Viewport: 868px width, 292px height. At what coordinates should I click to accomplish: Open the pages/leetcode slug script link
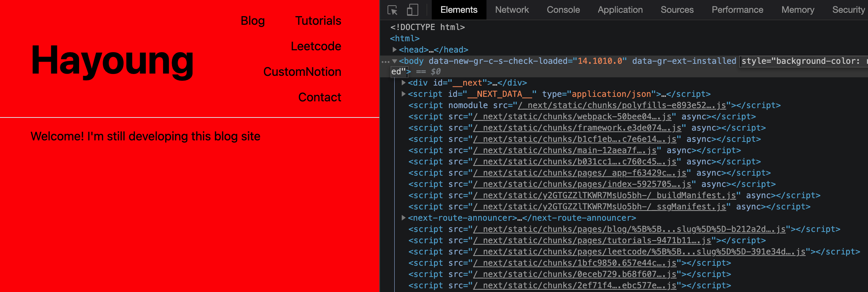pos(639,252)
